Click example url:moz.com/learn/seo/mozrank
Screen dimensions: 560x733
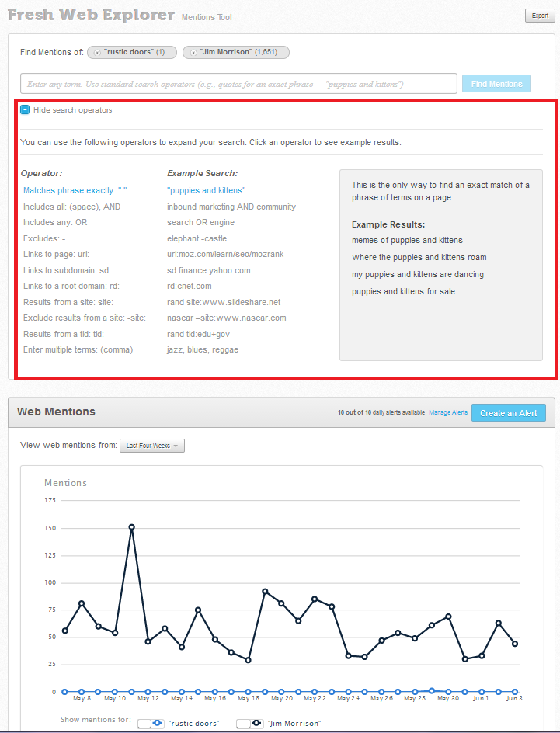click(225, 254)
